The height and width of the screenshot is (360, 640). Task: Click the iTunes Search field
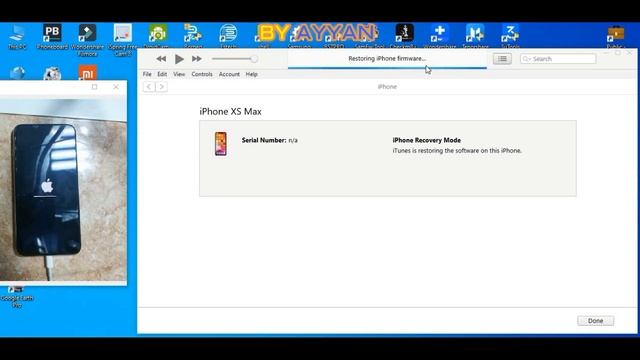tap(558, 59)
